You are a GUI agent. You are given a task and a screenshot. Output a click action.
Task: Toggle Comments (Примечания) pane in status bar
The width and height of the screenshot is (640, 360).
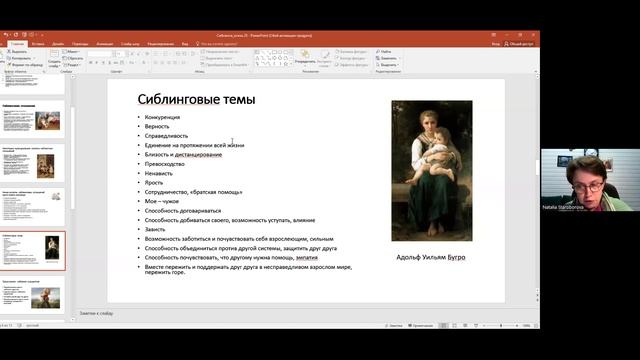tap(421, 325)
